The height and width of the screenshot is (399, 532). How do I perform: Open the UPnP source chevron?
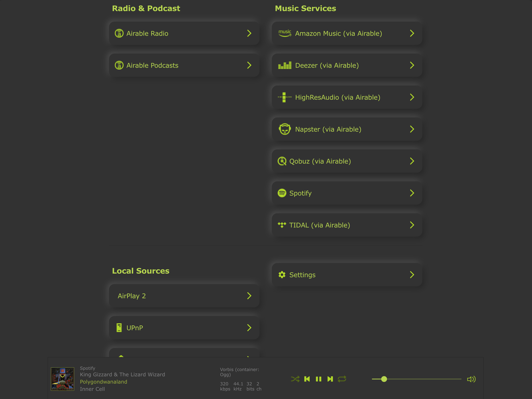click(x=249, y=328)
